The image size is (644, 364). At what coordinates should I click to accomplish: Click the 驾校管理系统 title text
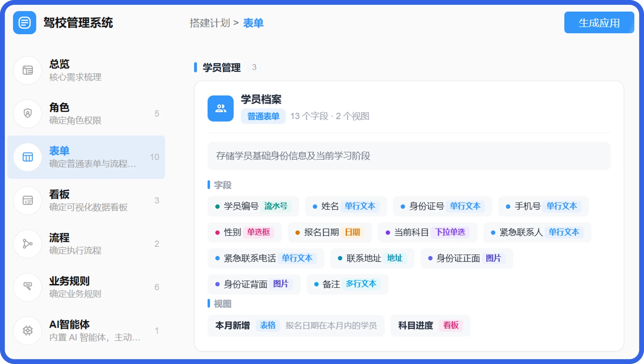78,23
